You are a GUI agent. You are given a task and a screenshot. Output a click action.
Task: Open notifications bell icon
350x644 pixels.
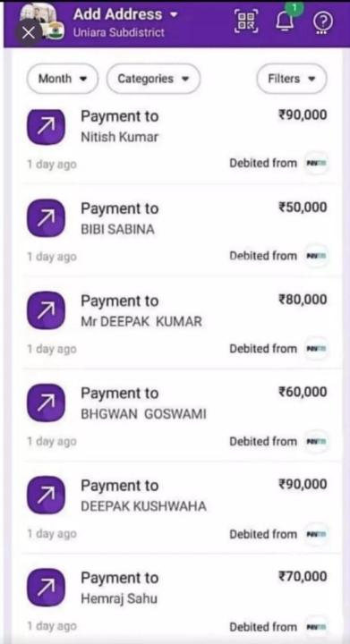285,21
